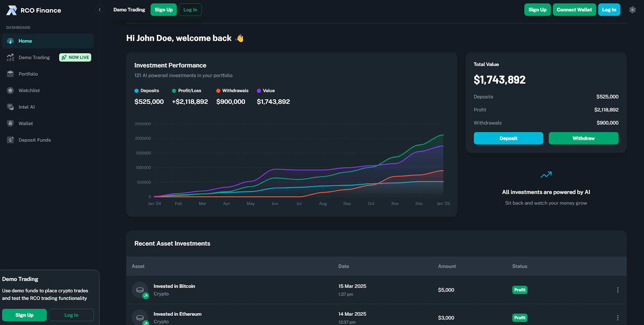Viewport: 644px width, 325px height.
Task: Click the Portfolio sidebar icon
Action: [x=10, y=74]
